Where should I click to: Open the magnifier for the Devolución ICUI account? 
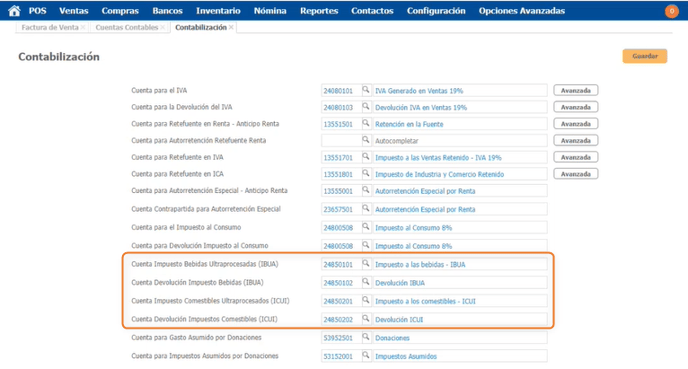point(366,319)
